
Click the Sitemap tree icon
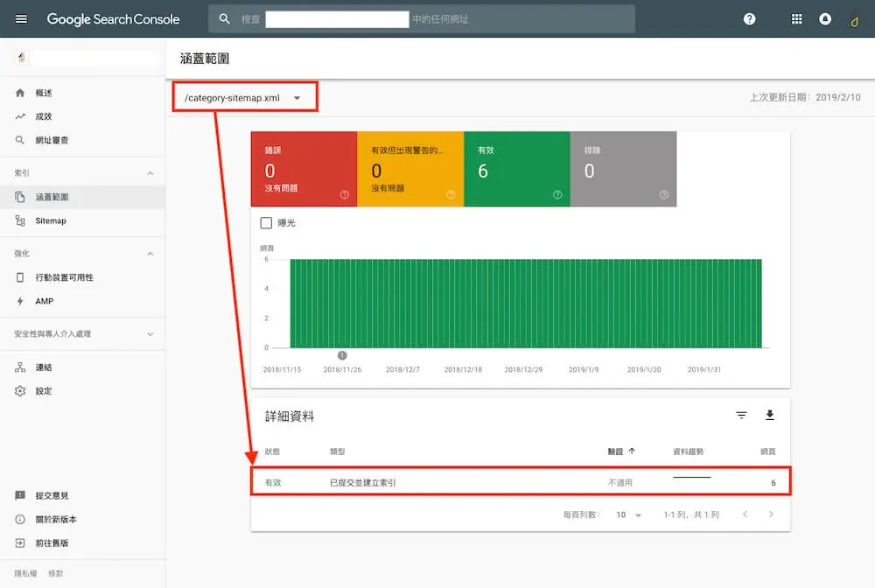click(20, 220)
